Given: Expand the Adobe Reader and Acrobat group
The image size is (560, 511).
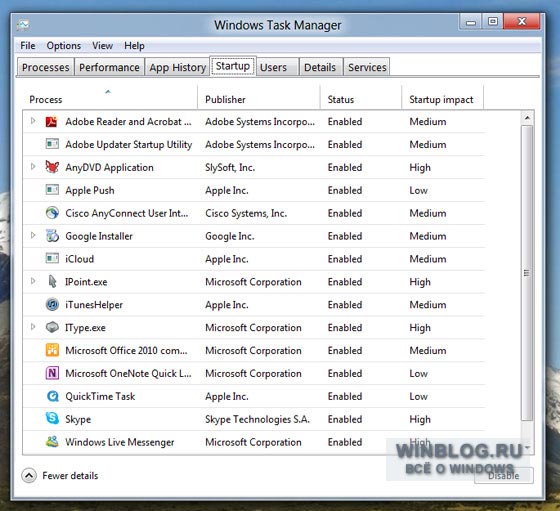Looking at the screenshot, I should (33, 121).
